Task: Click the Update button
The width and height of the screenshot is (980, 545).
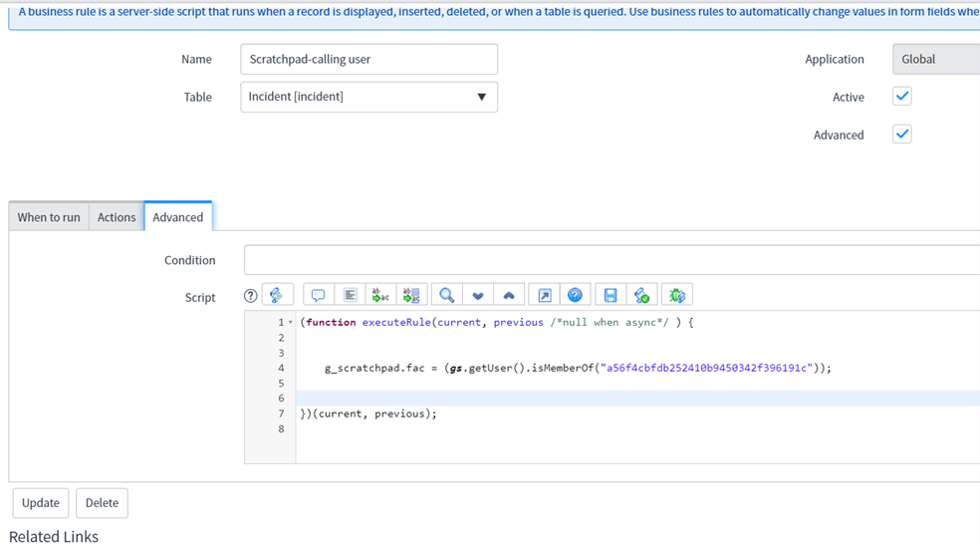Action: click(41, 503)
